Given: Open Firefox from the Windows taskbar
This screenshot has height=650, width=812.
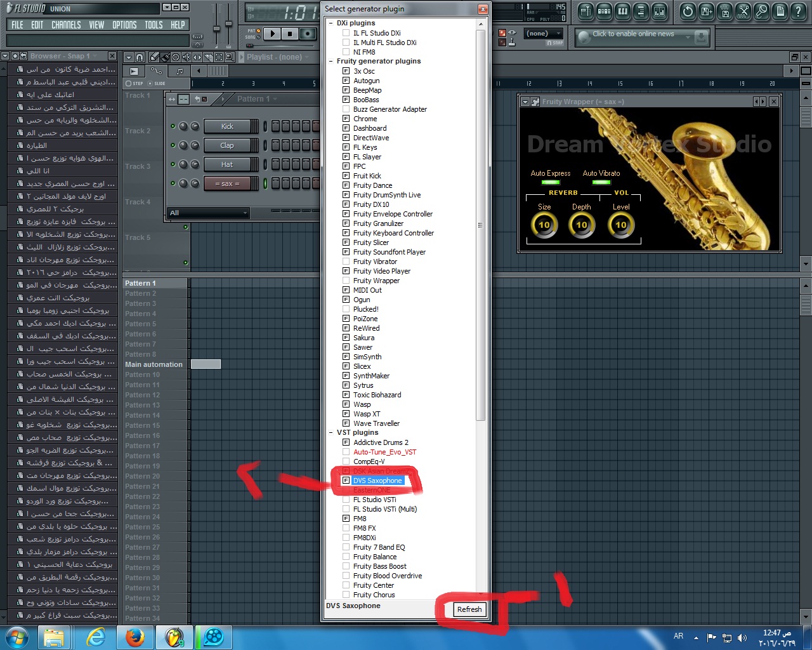Looking at the screenshot, I should [x=134, y=637].
